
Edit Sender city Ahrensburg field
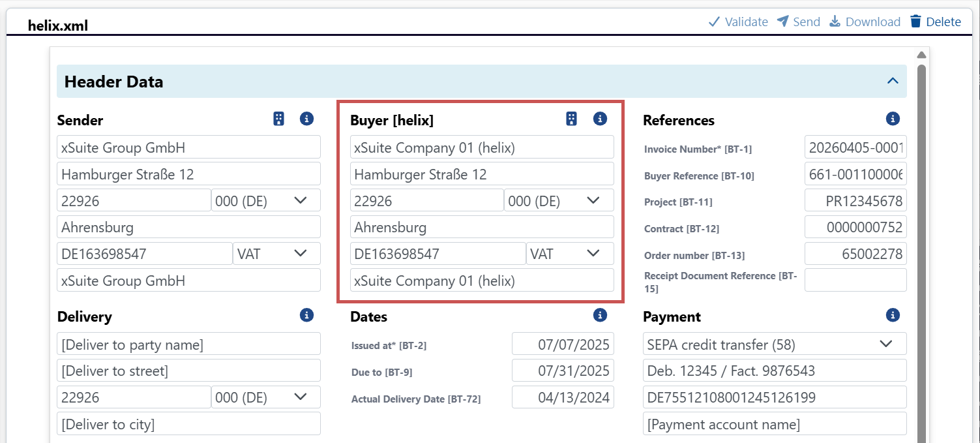pos(188,227)
